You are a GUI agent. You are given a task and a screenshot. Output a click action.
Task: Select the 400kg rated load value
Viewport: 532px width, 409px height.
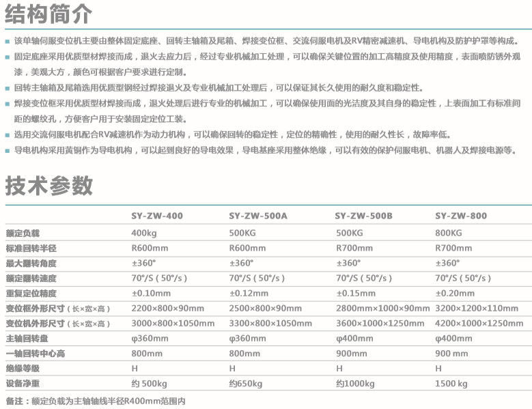pos(144,233)
